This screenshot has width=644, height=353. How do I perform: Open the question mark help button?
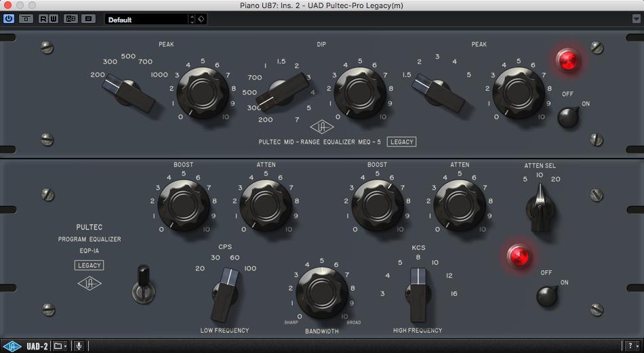[x=630, y=346]
